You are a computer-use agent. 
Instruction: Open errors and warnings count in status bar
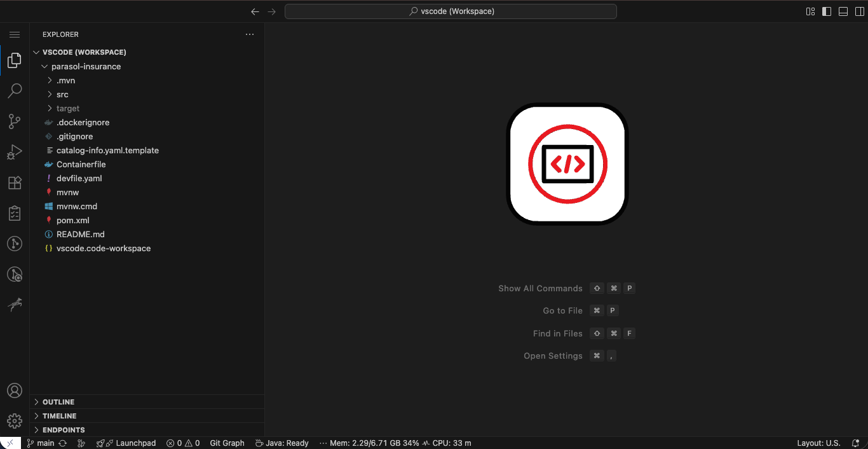click(x=183, y=443)
